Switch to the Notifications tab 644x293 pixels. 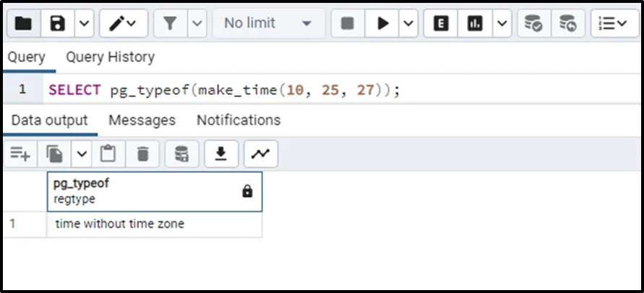[x=239, y=119]
